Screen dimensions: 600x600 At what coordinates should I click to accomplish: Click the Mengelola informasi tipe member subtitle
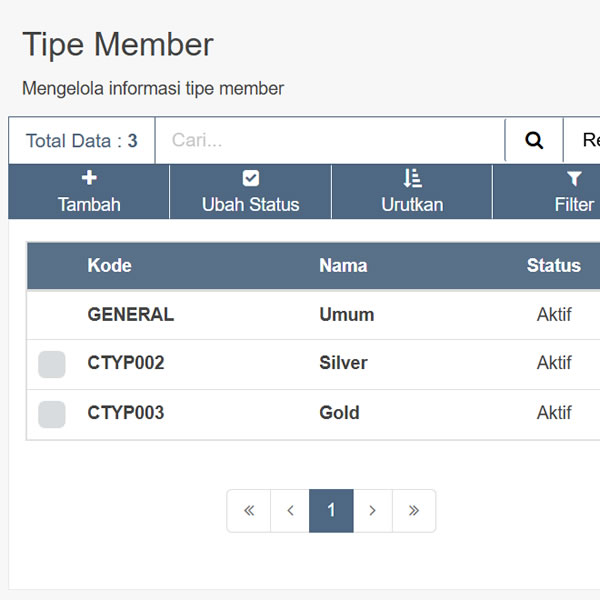click(153, 89)
